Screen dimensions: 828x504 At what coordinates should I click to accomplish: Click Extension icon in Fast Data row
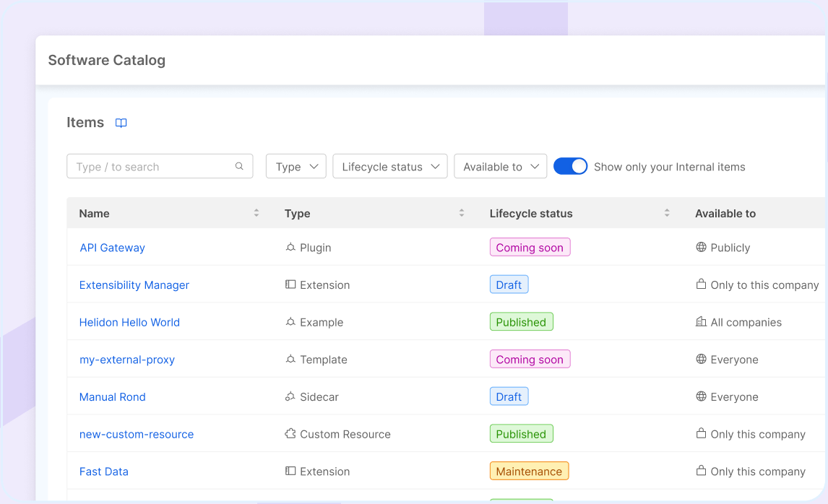[x=290, y=471]
